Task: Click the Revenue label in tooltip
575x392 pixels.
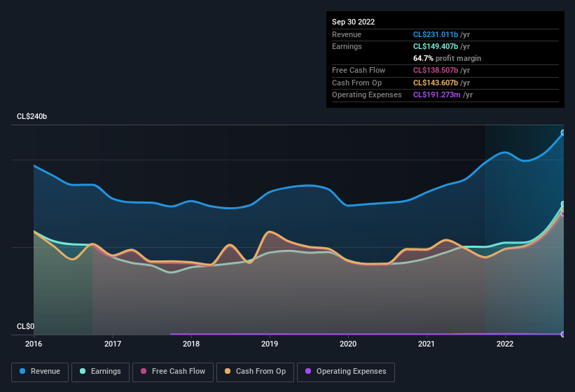Action: click(347, 34)
